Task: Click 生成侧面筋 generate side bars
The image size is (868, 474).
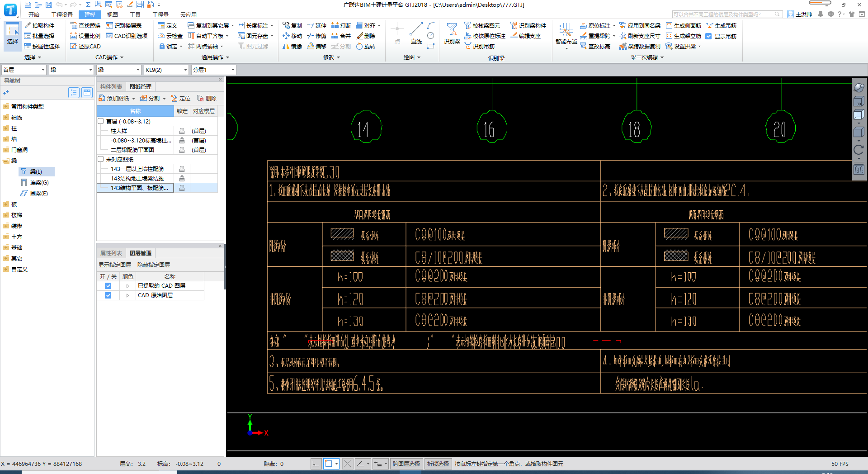Action: (684, 25)
